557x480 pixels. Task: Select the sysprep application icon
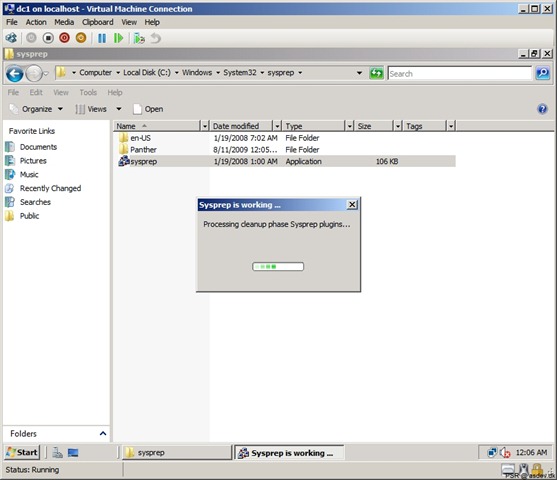click(x=124, y=161)
